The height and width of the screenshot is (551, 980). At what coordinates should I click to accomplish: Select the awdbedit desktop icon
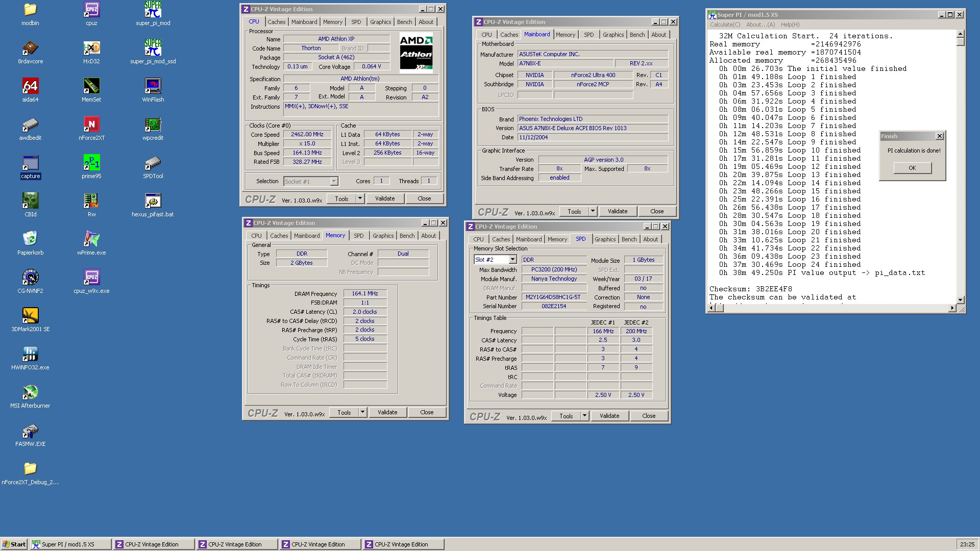30,129
